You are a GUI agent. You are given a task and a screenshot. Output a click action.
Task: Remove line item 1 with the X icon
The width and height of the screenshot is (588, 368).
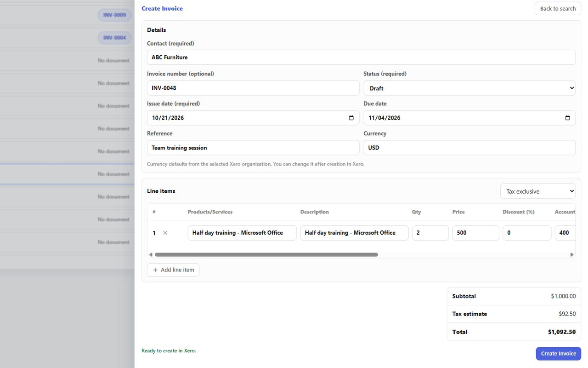pyautogui.click(x=165, y=233)
